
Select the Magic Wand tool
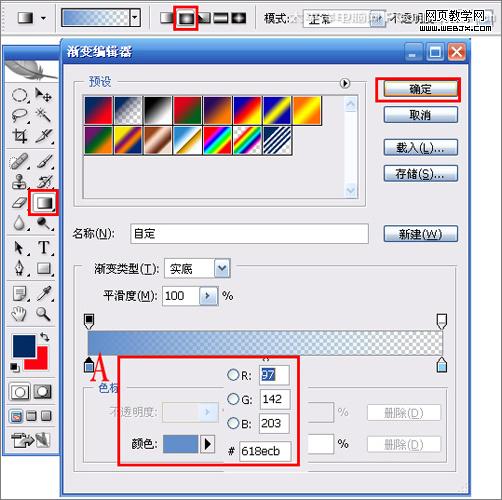pyautogui.click(x=43, y=115)
